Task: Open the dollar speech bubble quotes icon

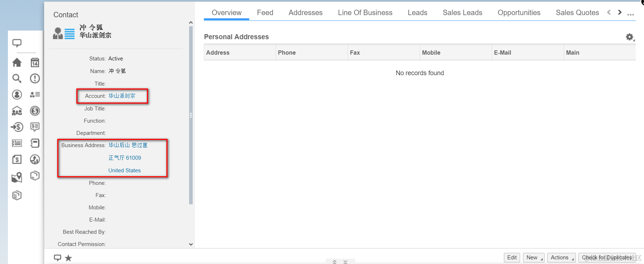Action: tap(35, 127)
